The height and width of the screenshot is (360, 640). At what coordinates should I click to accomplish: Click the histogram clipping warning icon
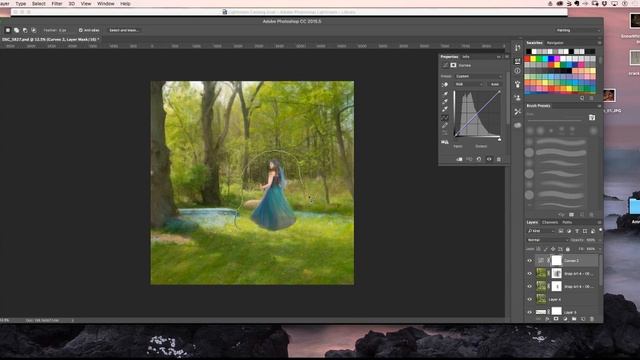(x=445, y=142)
